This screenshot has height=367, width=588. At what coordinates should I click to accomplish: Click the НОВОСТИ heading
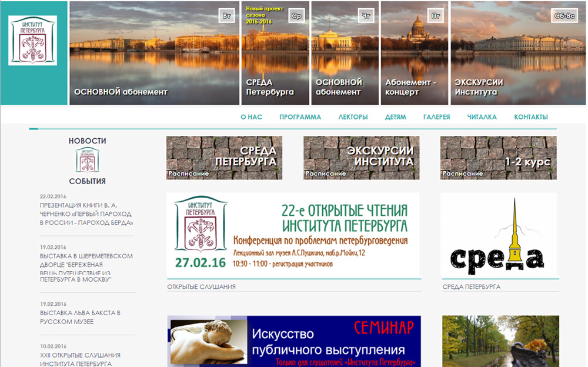(x=88, y=141)
